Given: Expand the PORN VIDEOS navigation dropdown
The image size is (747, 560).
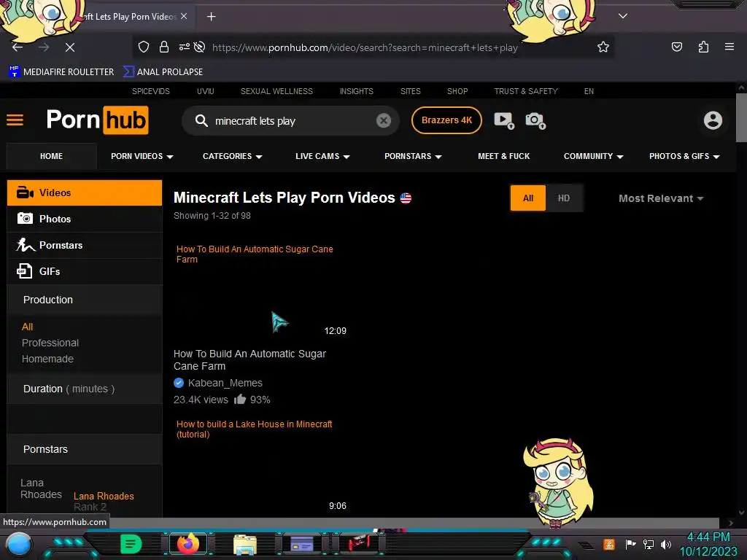Looking at the screenshot, I should point(142,156).
